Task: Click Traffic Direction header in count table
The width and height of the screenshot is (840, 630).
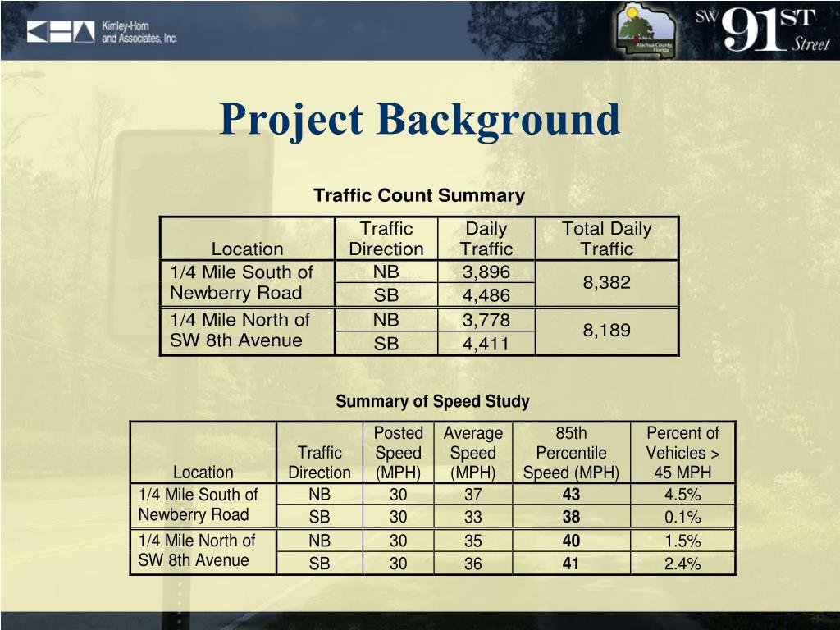Action: click(386, 239)
